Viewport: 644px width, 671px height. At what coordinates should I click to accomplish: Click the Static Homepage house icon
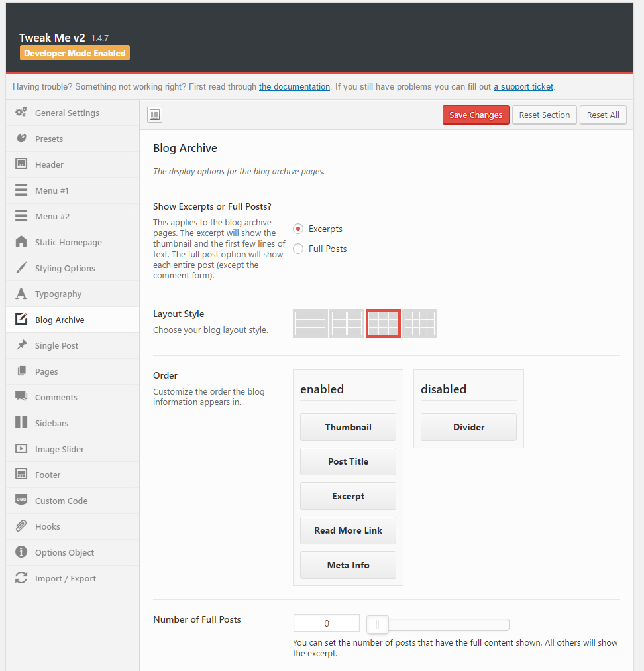pyautogui.click(x=21, y=242)
